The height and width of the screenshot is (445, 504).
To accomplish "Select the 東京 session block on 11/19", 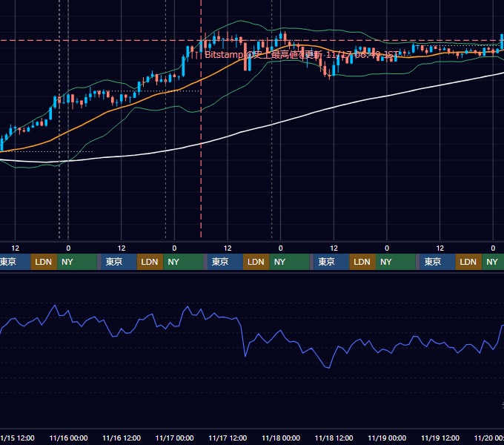I will click(x=438, y=262).
